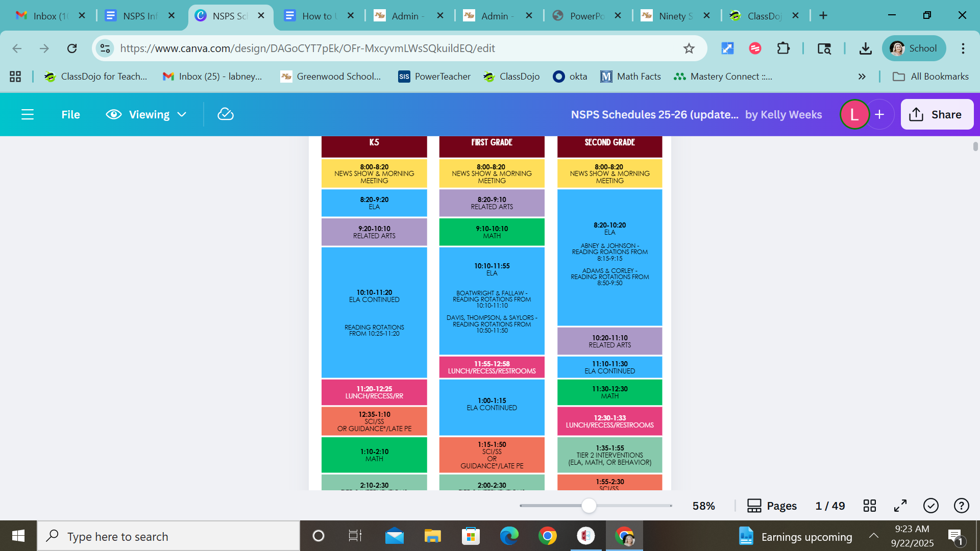Open the PowerTeacher bookmark
980x551 pixels.
coord(434,77)
